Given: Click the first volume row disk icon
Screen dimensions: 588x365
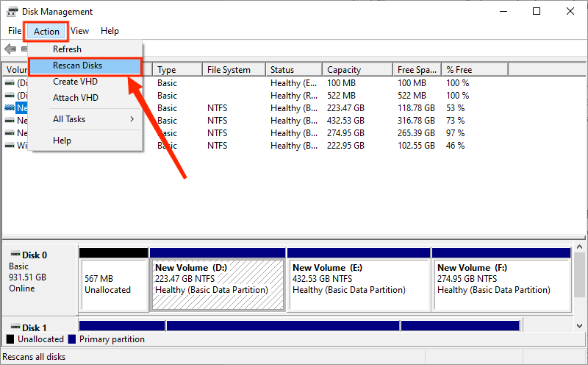Looking at the screenshot, I should coord(10,83).
